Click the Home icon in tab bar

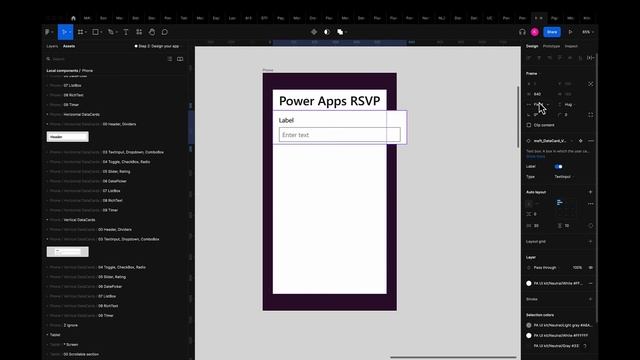point(73,18)
